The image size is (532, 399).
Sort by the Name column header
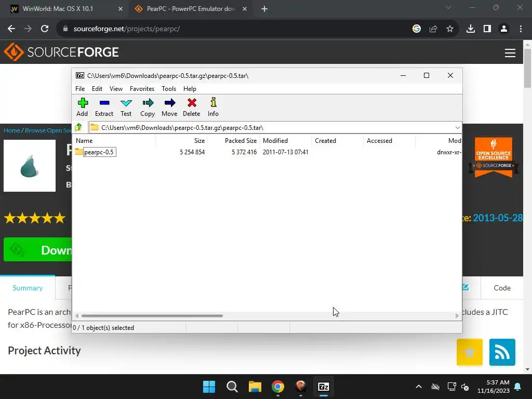pyautogui.click(x=115, y=140)
